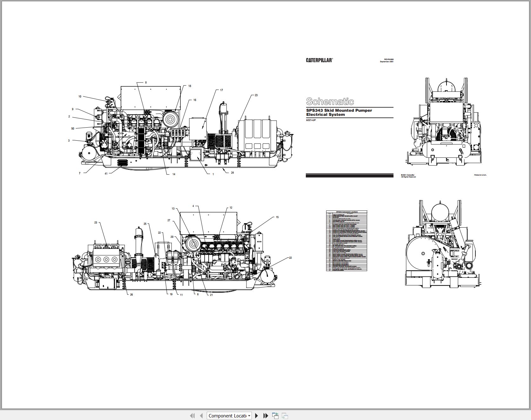Click callout number 20

point(172,237)
